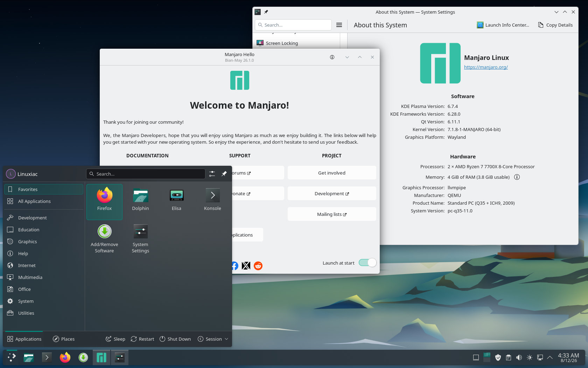
Task: Click the memory info icon in About this System
Action: coord(517,177)
